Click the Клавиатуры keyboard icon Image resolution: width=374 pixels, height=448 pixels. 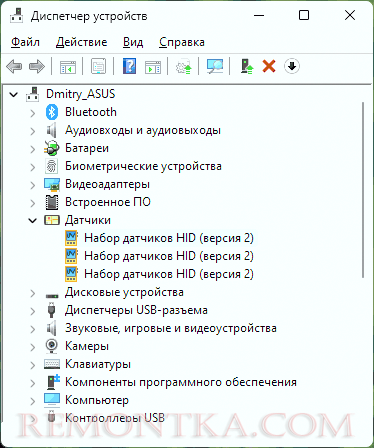[x=52, y=364]
